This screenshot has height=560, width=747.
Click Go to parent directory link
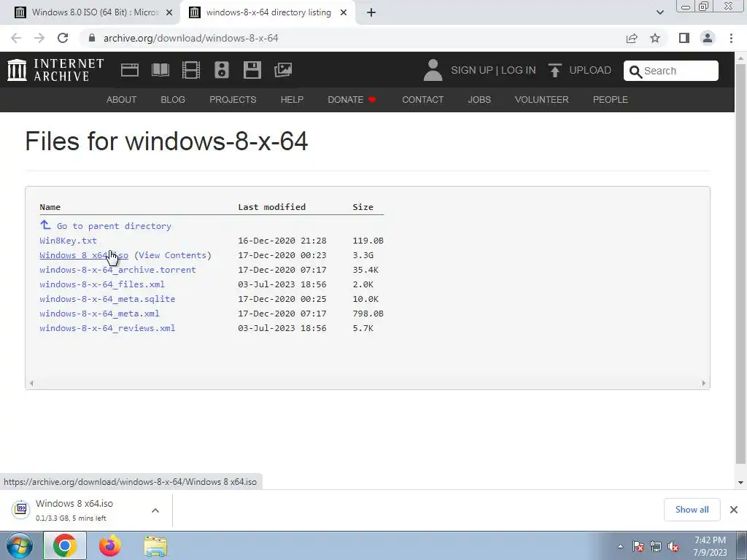pyautogui.click(x=114, y=226)
